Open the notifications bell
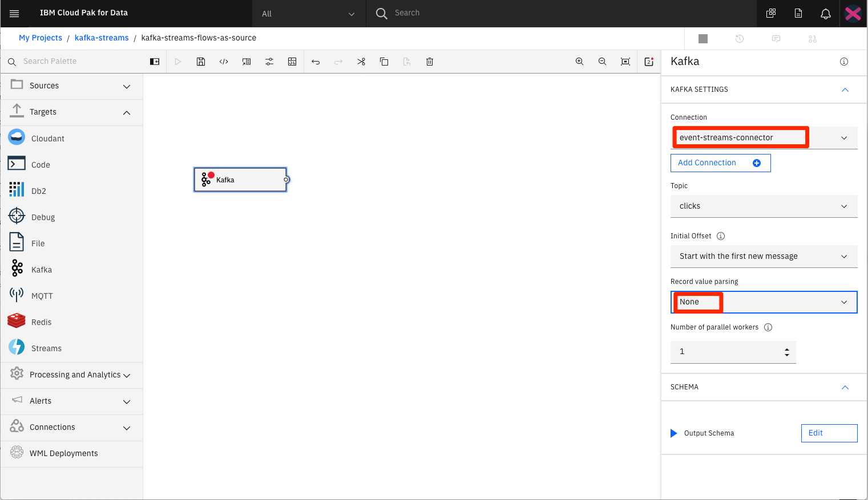868x500 pixels. [826, 14]
